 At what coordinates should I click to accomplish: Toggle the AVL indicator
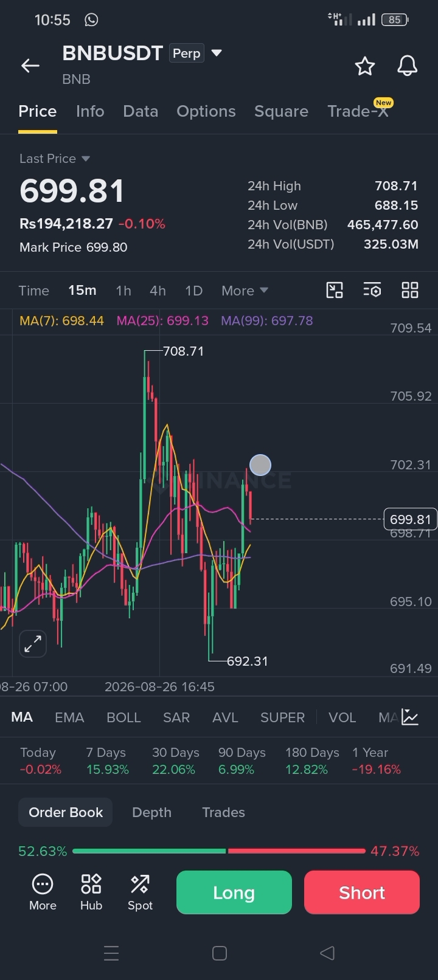225,717
